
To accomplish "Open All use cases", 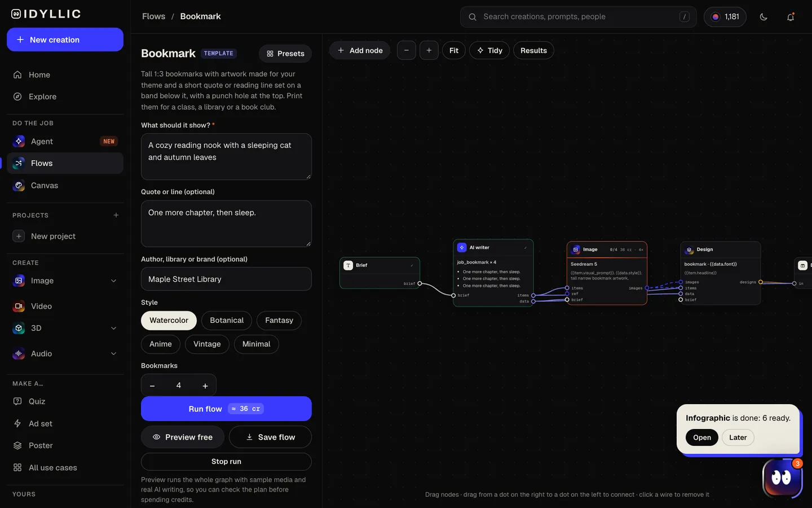I will (65, 467).
